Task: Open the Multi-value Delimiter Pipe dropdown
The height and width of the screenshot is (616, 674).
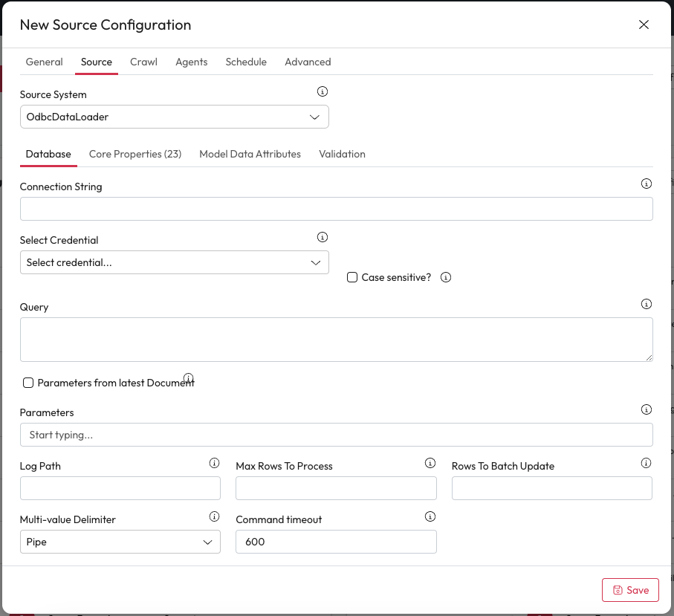Action: click(x=120, y=542)
